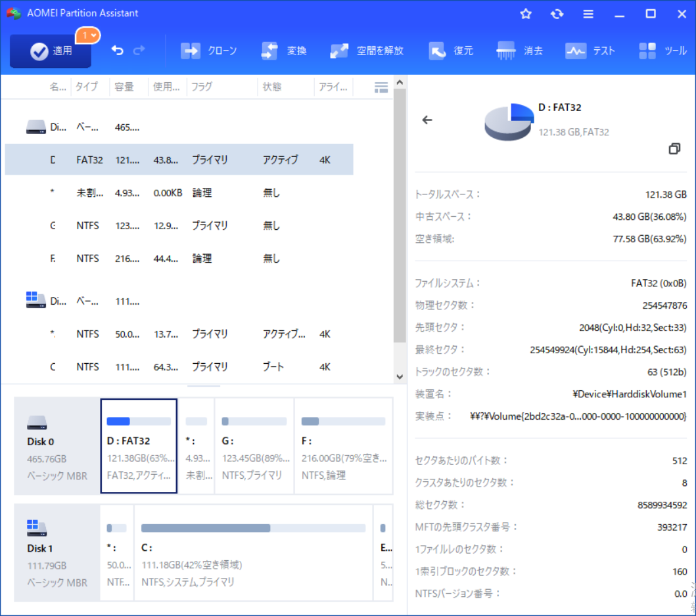Click the physical sector count 254547876
696x616 pixels.
tap(664, 305)
